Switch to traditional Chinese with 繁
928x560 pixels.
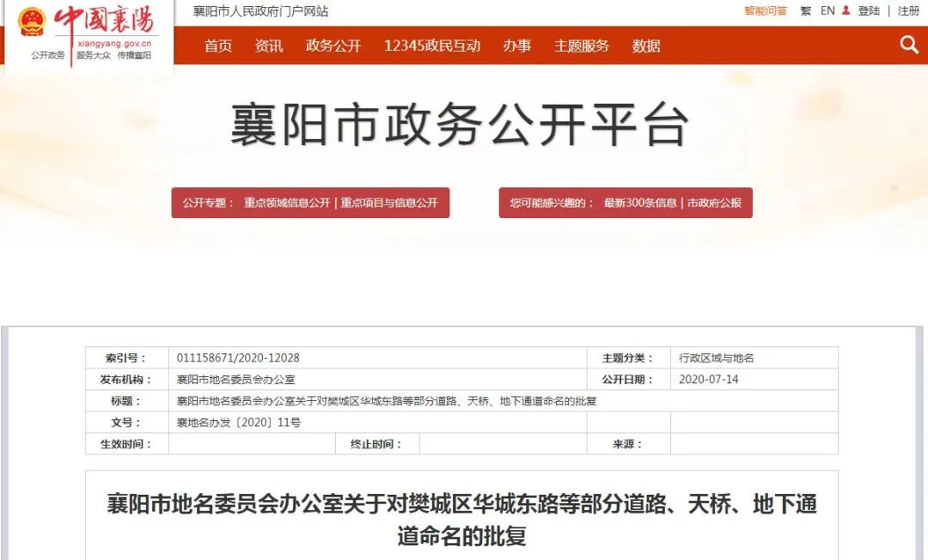[805, 10]
